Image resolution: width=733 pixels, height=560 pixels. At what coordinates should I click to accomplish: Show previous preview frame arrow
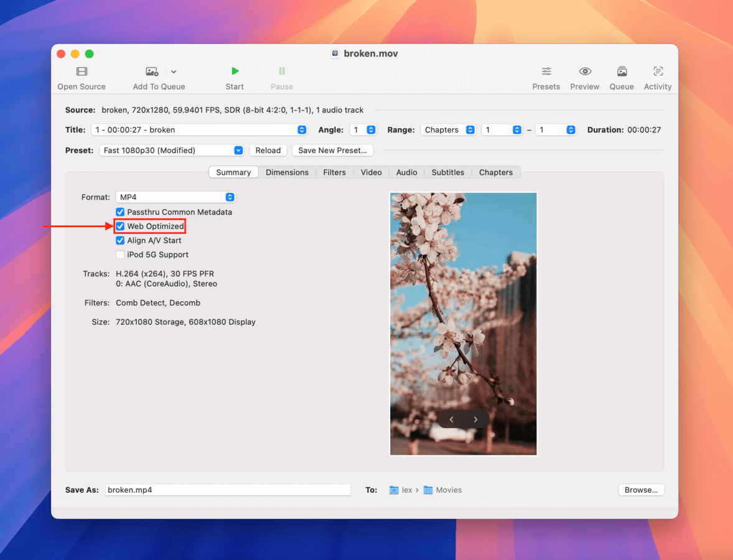[x=451, y=420]
